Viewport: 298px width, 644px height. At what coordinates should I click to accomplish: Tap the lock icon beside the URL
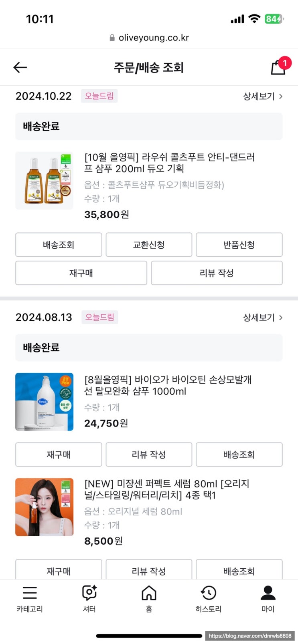(x=112, y=38)
